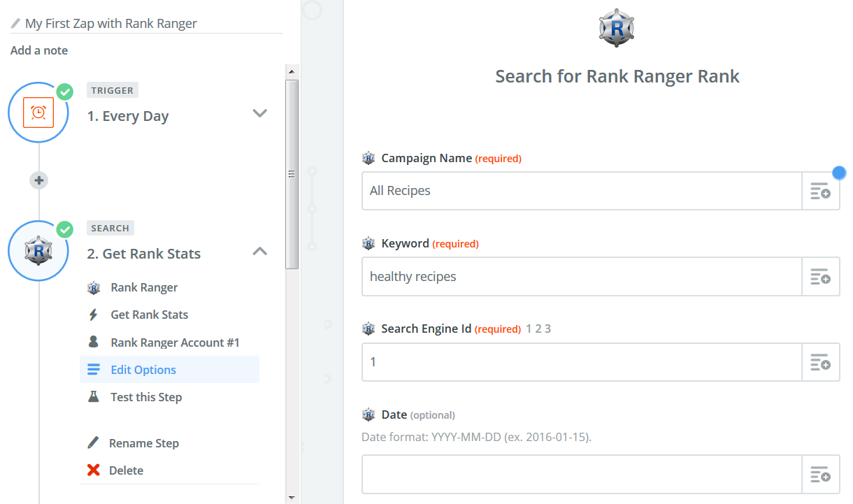Click Rank Ranger icon beside Campaign Name label
853x504 pixels.
point(368,158)
